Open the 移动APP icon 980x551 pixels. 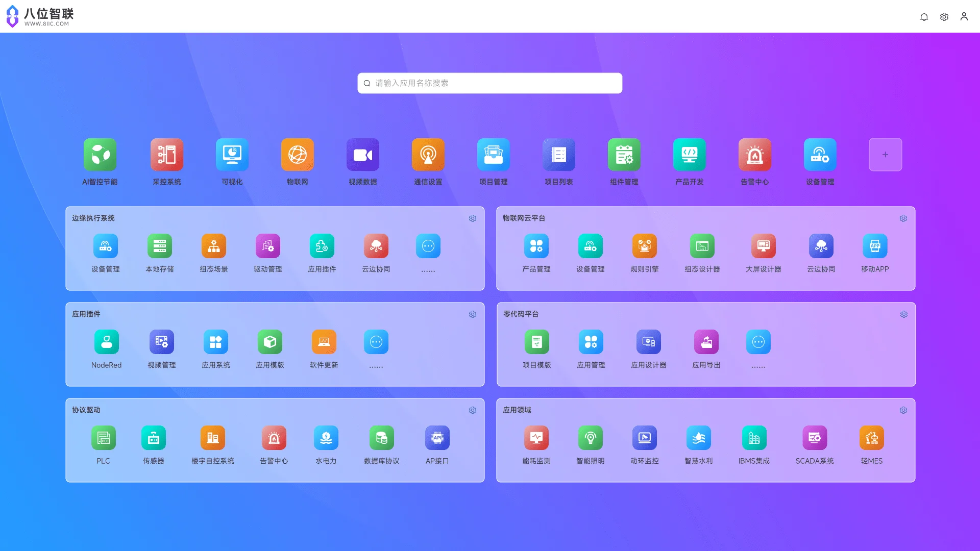(x=875, y=246)
